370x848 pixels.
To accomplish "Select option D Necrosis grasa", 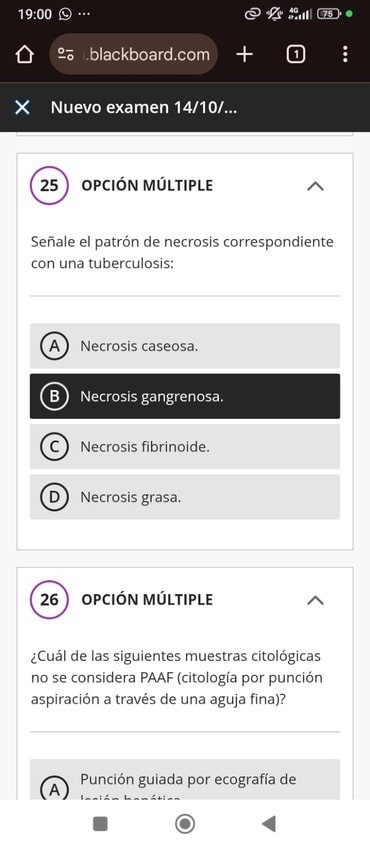I will [185, 497].
